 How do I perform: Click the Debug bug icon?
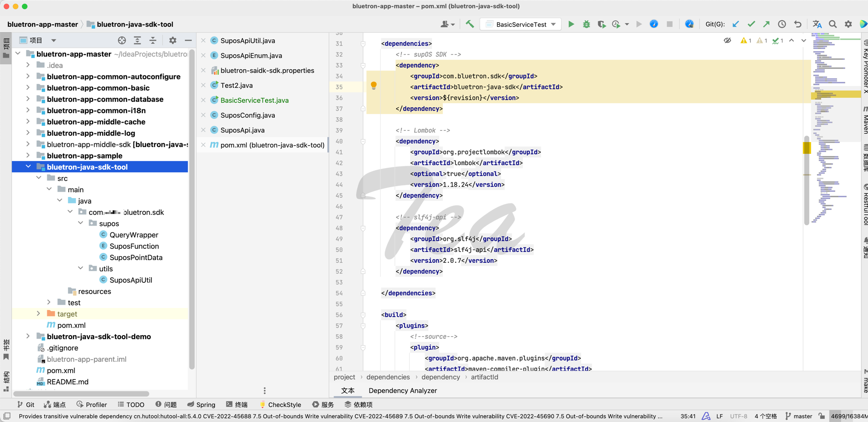[x=586, y=24]
